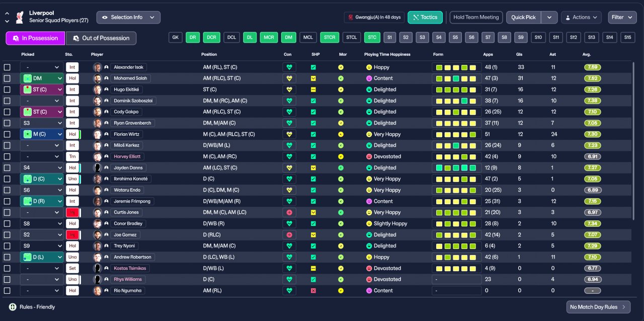Click the squad list vertical scrollbar
Viewport: 644px width, 321px height.
coord(633,141)
